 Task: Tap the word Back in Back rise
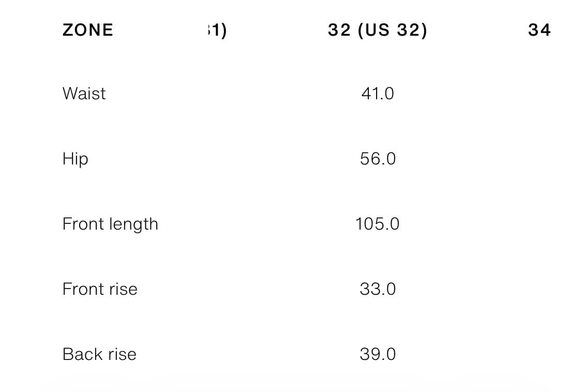(x=81, y=354)
